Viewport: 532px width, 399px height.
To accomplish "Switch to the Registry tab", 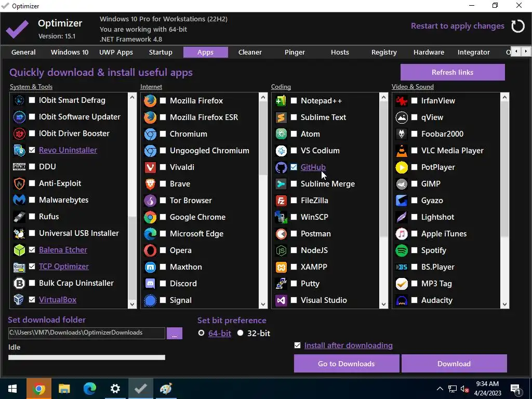I will pos(384,52).
